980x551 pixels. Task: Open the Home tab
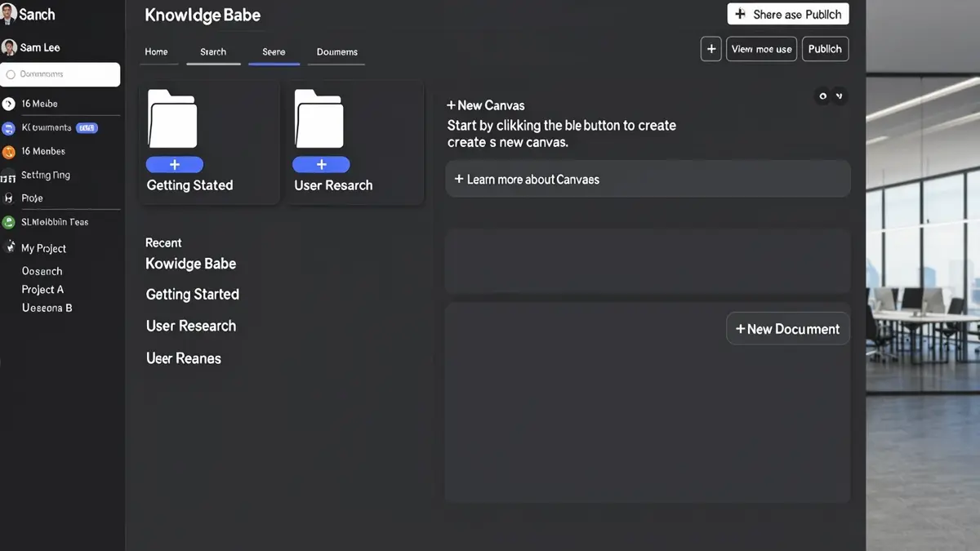tap(156, 51)
